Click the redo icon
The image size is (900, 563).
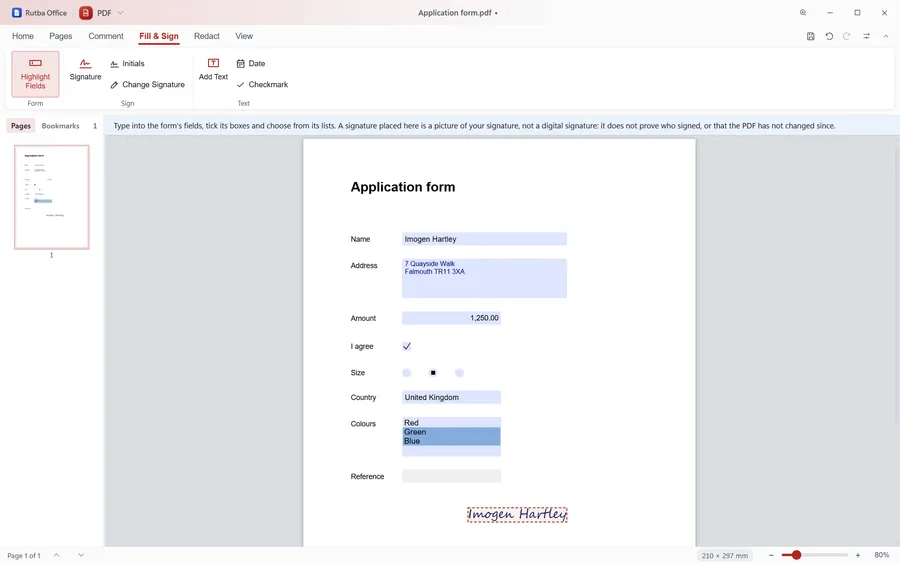847,36
